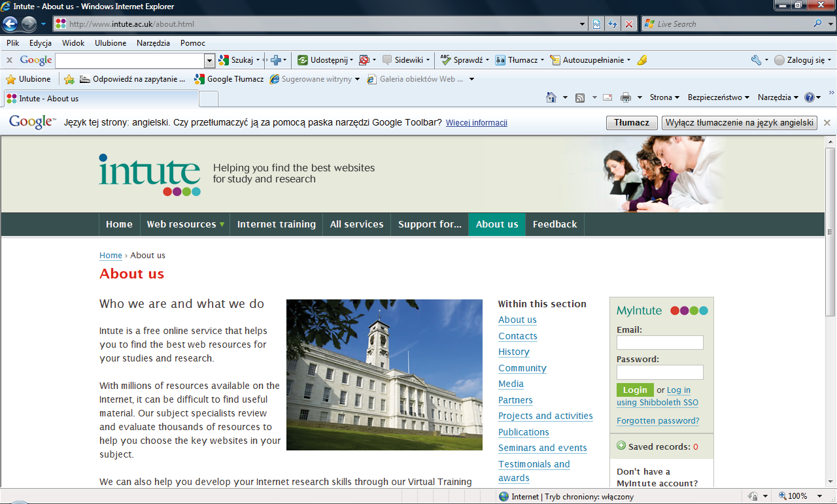The height and width of the screenshot is (504, 837).
Task: Click the RSS feeds icon
Action: (580, 98)
